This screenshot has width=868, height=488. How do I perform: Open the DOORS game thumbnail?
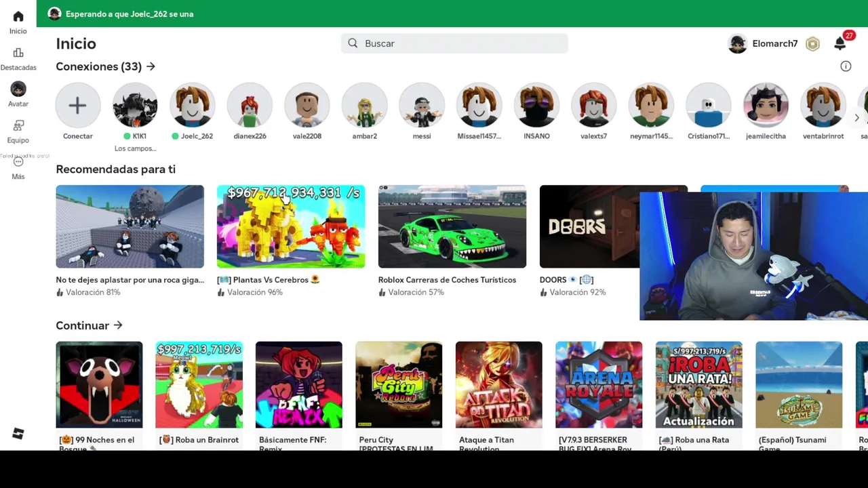[589, 226]
